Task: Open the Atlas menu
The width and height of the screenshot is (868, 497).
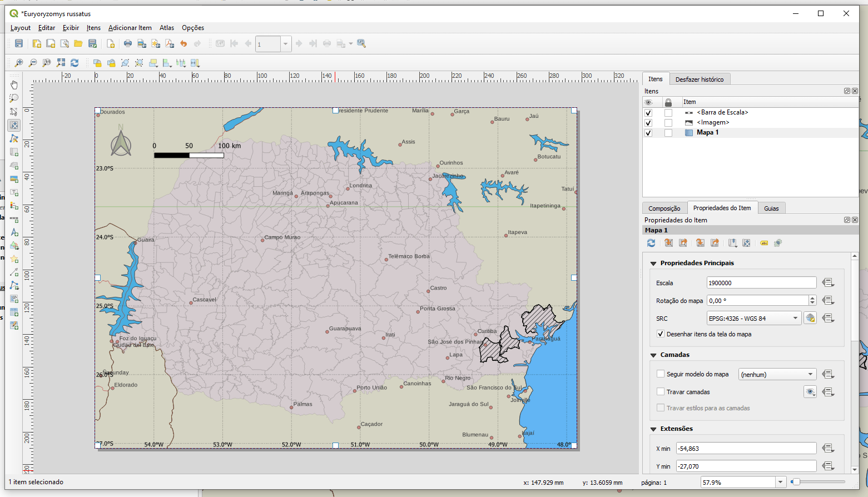Action: coord(166,28)
